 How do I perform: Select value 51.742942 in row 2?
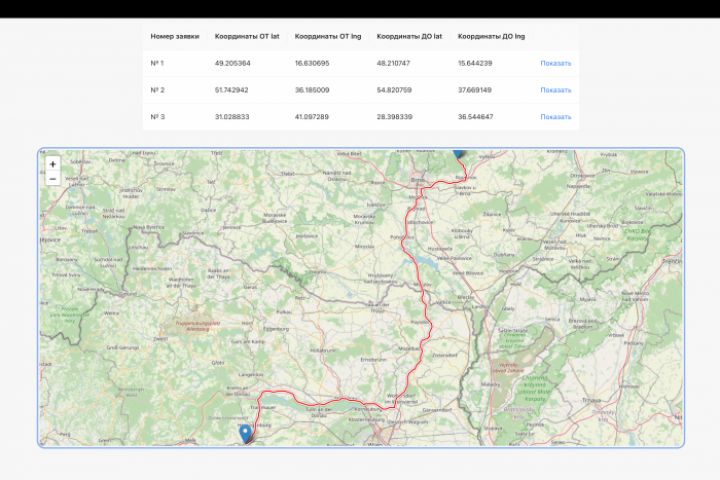pos(231,90)
